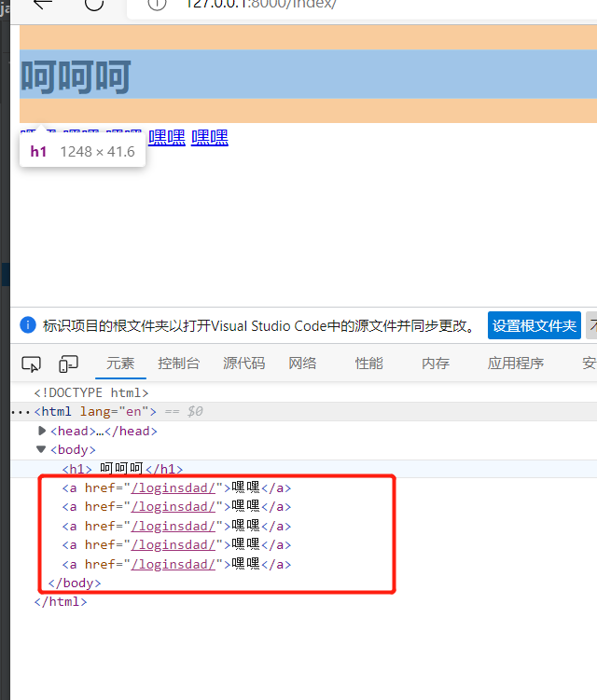This screenshot has width=597, height=700.
Task: Select the html lang="en" node
Action: click(x=95, y=411)
